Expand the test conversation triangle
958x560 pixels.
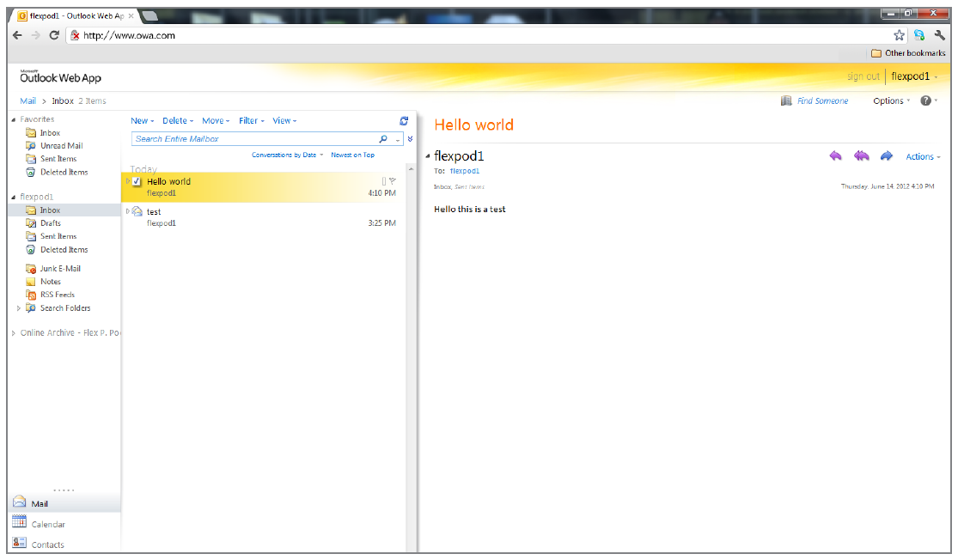[128, 211]
